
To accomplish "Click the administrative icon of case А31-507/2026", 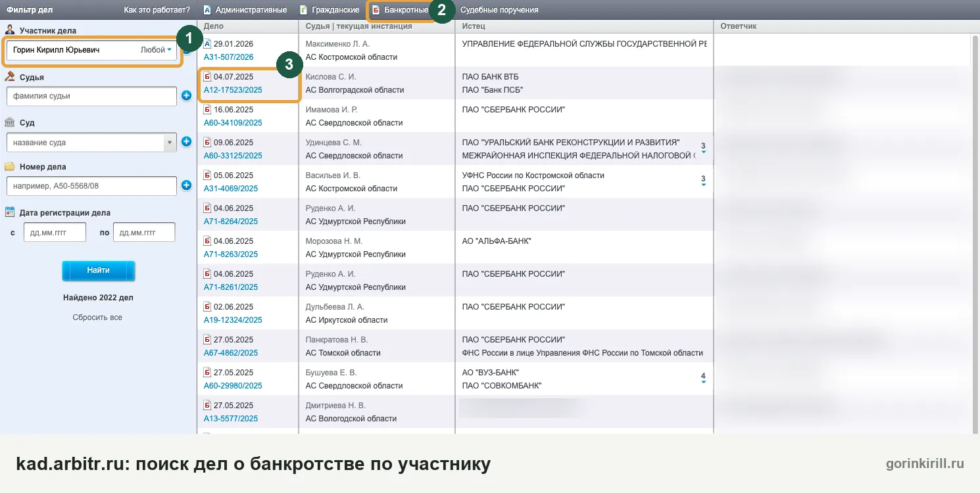I will pyautogui.click(x=207, y=43).
